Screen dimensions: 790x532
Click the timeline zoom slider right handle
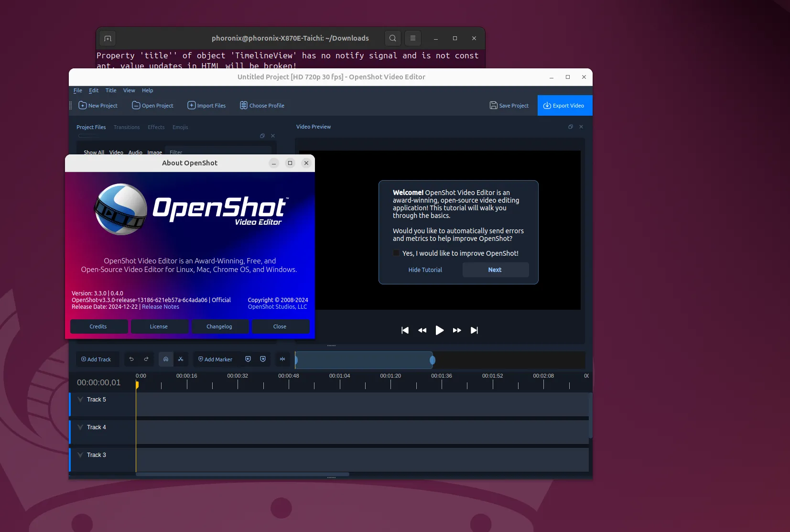(433, 360)
